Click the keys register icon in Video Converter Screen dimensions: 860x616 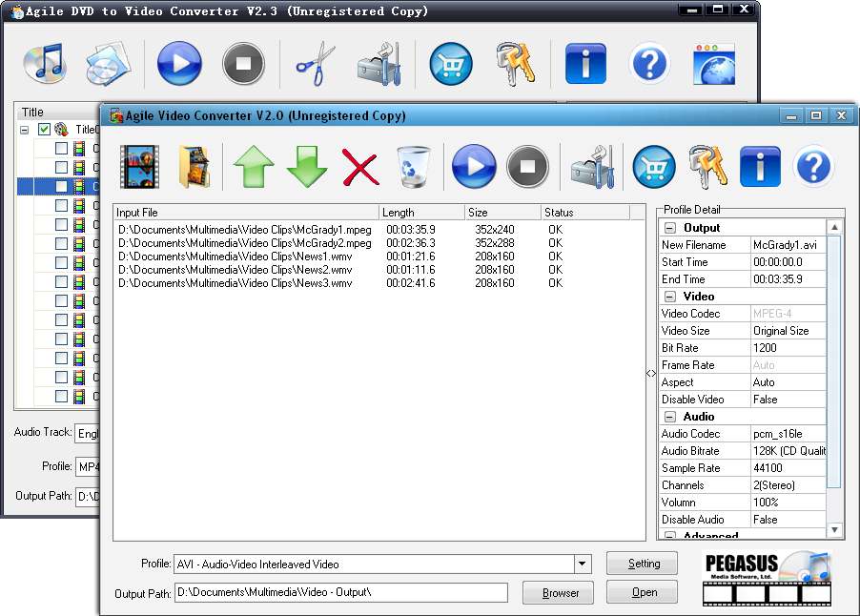[708, 166]
